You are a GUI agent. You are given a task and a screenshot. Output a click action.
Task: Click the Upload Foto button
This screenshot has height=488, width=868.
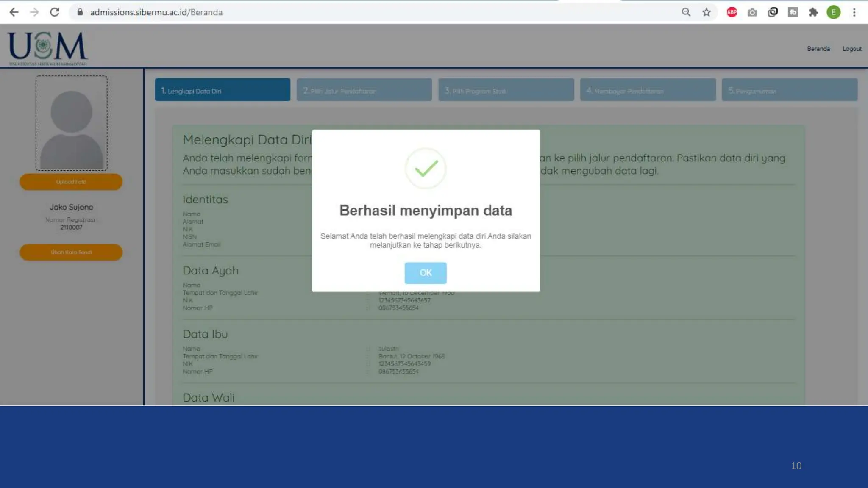(x=71, y=182)
